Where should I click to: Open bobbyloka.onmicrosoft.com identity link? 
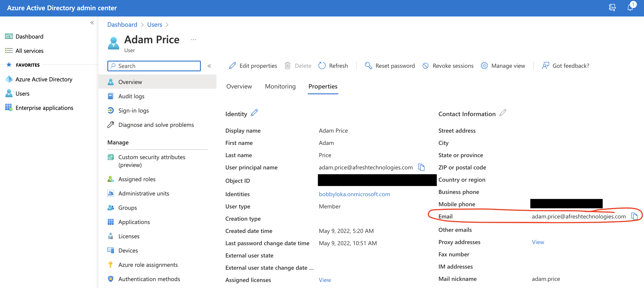355,194
